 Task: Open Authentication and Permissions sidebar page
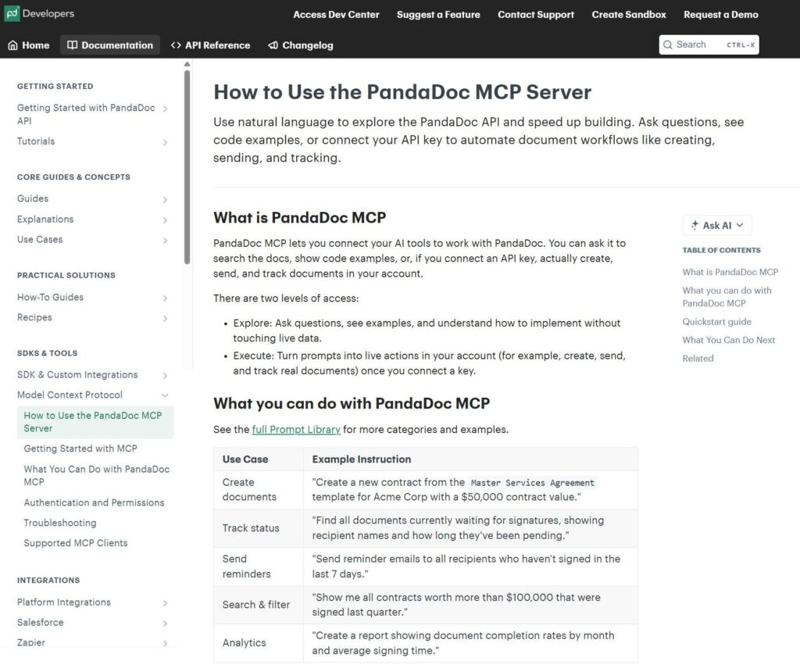[94, 502]
